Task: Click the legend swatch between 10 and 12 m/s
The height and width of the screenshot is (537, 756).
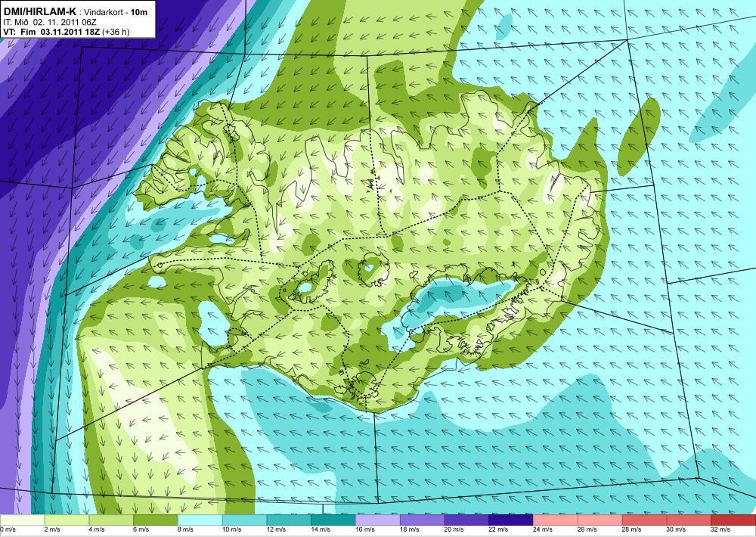Action: coord(244,520)
